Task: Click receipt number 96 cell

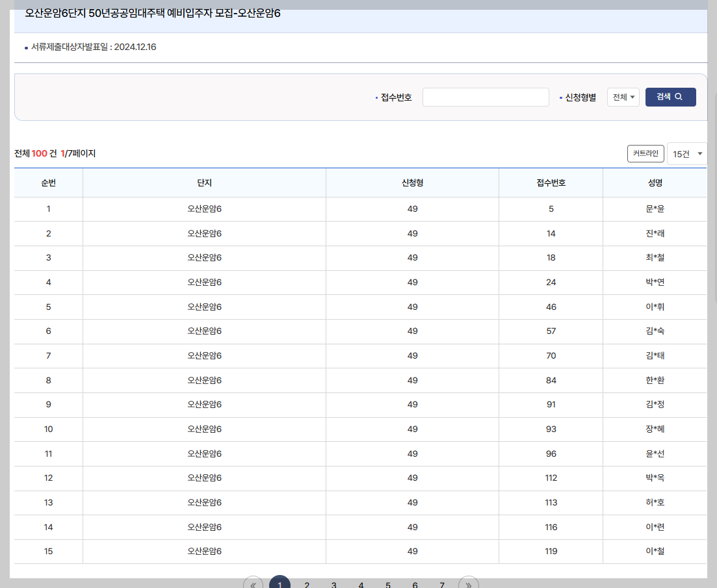Action: click(x=551, y=454)
